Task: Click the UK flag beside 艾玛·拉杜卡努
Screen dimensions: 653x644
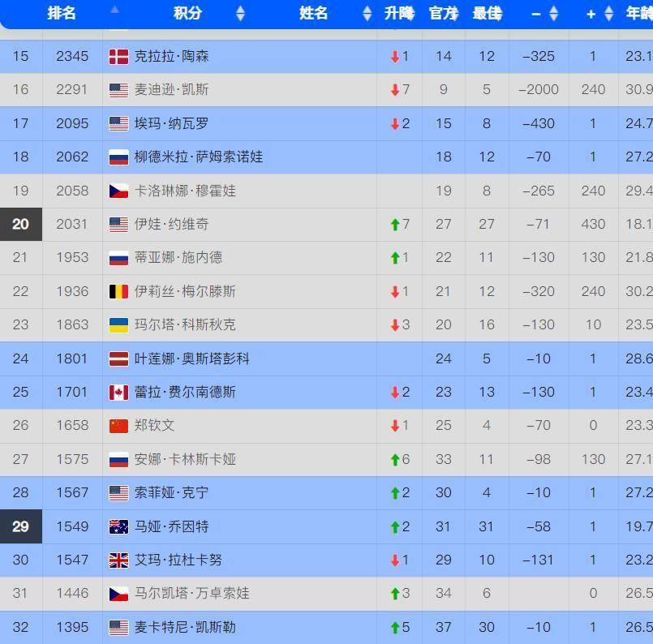Action: 118,560
